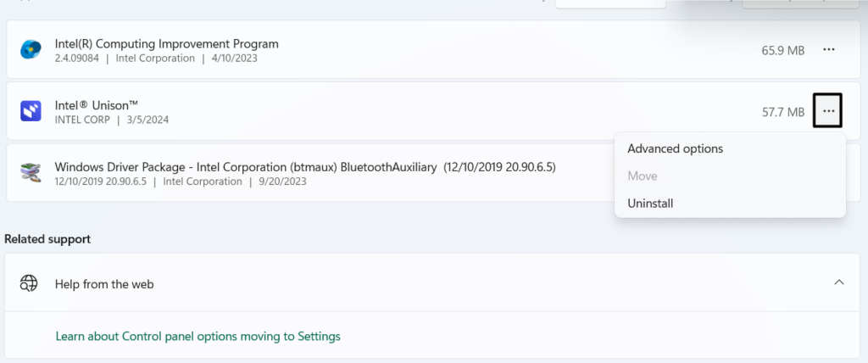The width and height of the screenshot is (868, 363).
Task: Click the Intel Computing Improvement Program icon
Action: 31,50
